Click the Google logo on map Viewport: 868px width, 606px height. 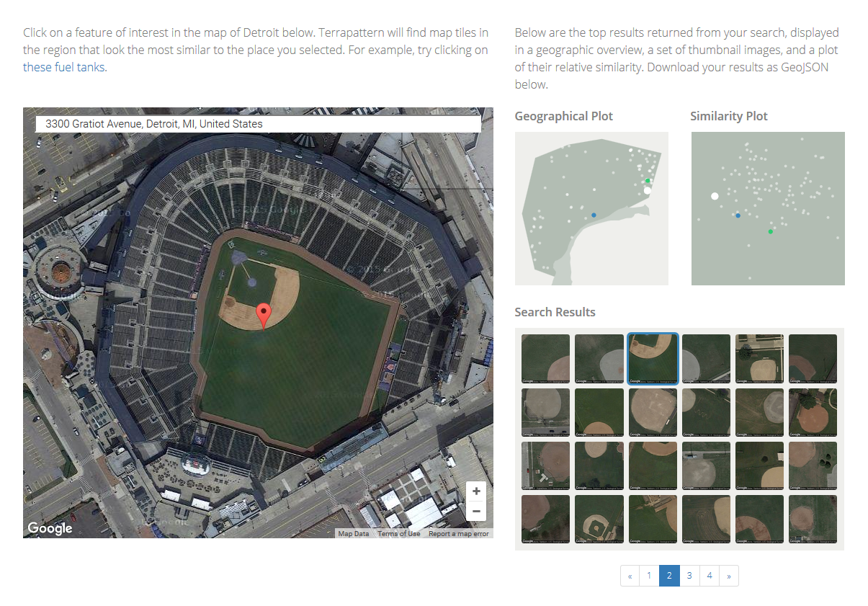tap(50, 528)
